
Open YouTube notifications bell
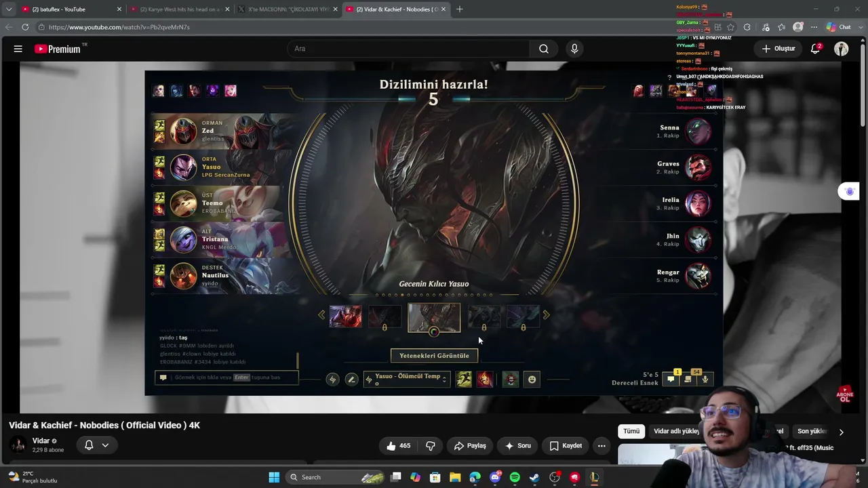click(816, 49)
